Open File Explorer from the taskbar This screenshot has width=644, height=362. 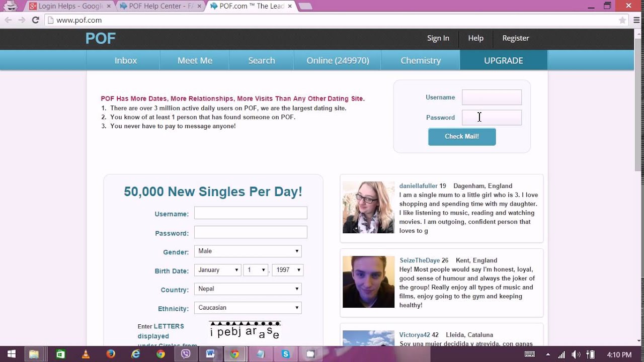coord(34,354)
